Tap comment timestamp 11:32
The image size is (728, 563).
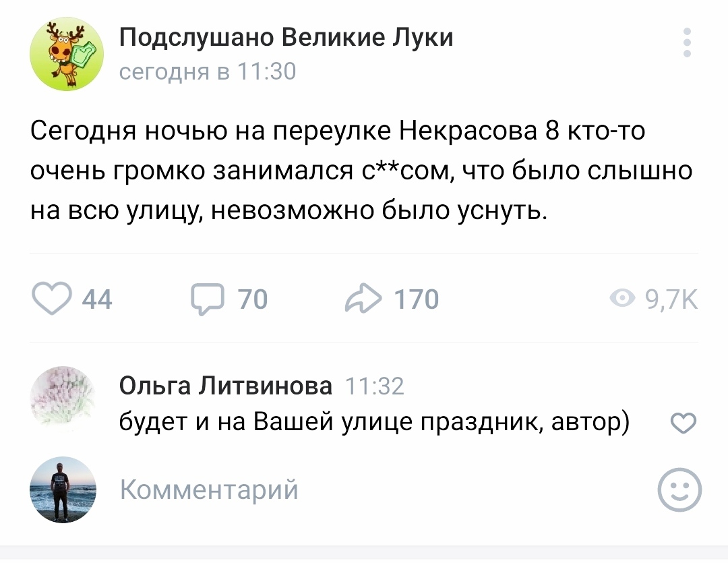[375, 386]
